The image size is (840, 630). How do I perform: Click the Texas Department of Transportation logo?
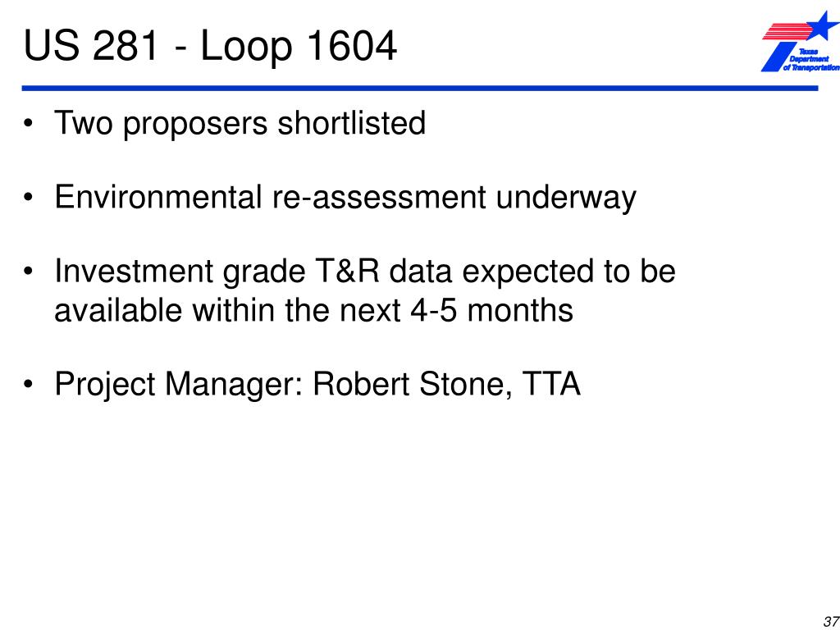point(801,41)
